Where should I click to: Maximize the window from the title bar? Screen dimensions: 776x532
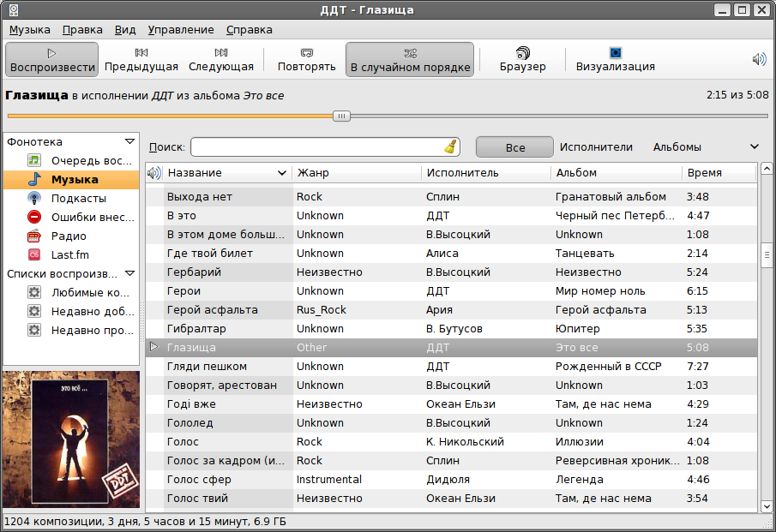point(742,10)
